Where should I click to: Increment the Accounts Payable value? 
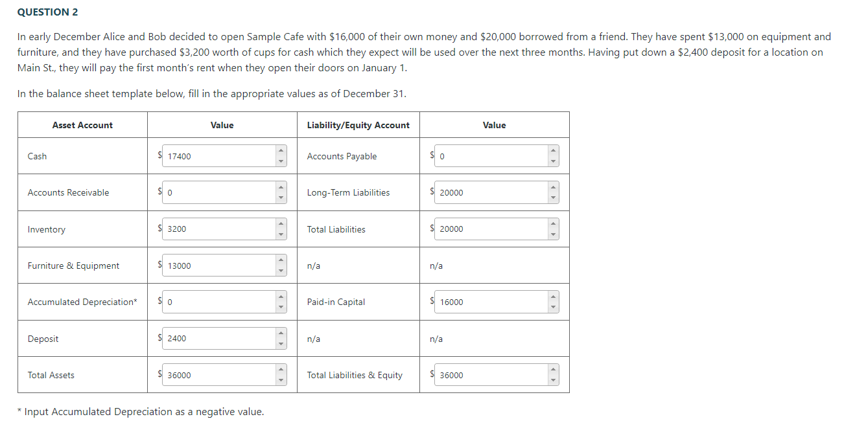pyautogui.click(x=552, y=152)
